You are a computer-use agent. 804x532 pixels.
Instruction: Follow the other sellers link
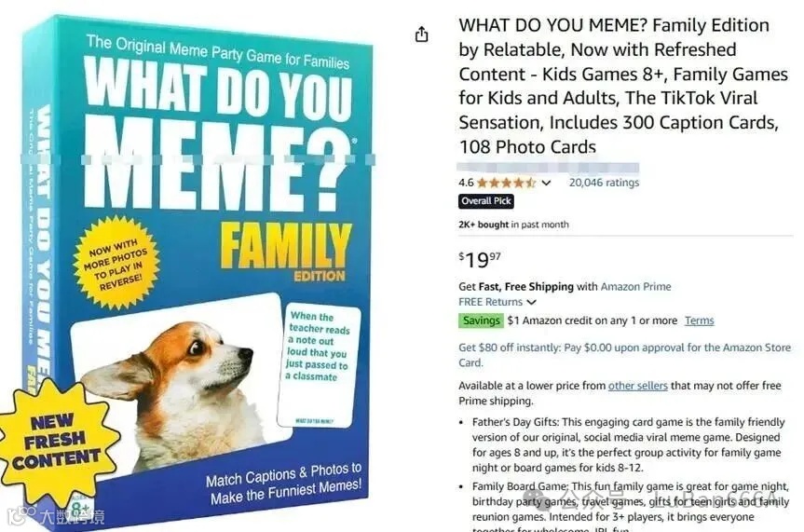tap(638, 386)
